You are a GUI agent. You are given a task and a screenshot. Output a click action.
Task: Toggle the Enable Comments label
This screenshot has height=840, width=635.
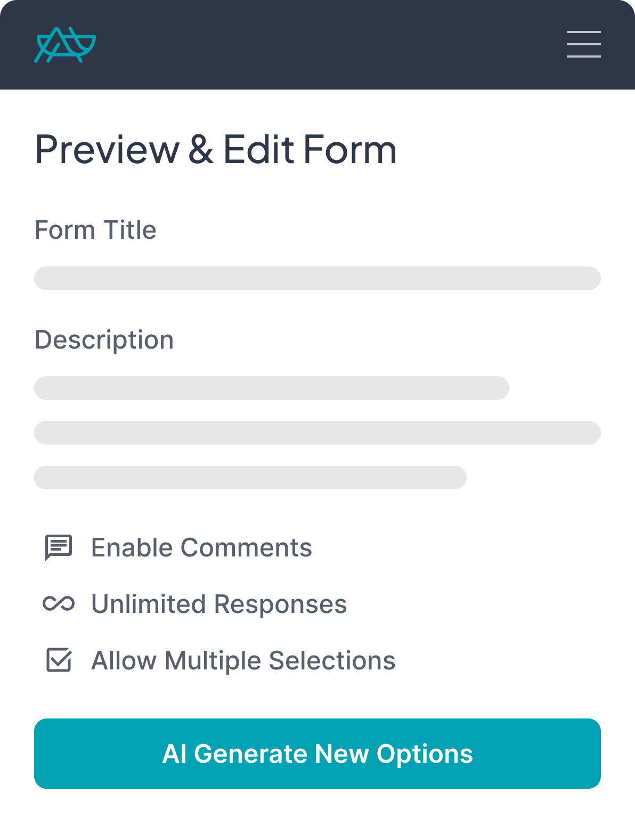coord(201,548)
